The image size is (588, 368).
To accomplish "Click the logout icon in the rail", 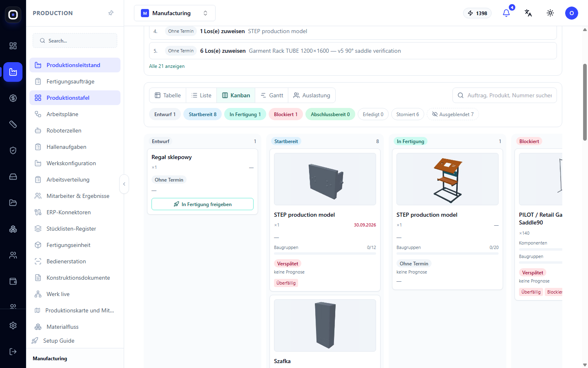I will coord(13,352).
